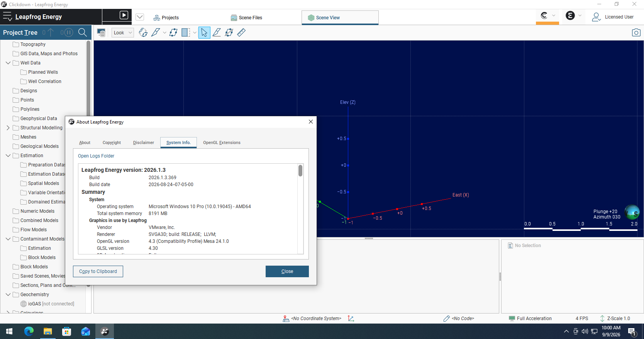Open File Explorer from taskbar

coord(48,331)
